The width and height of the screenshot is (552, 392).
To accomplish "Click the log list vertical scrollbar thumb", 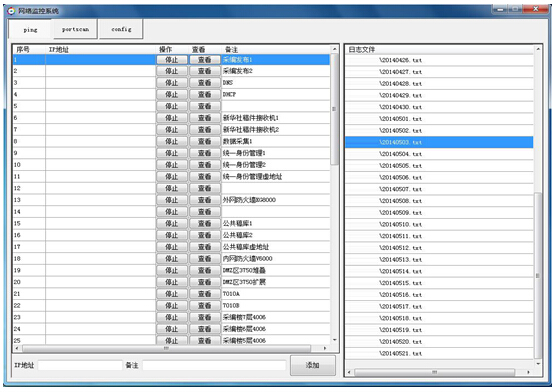I will pyautogui.click(x=538, y=276).
